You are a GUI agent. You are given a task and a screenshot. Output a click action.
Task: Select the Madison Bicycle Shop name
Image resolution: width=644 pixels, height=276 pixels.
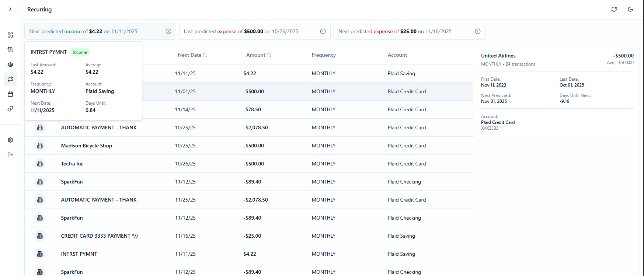pos(87,146)
